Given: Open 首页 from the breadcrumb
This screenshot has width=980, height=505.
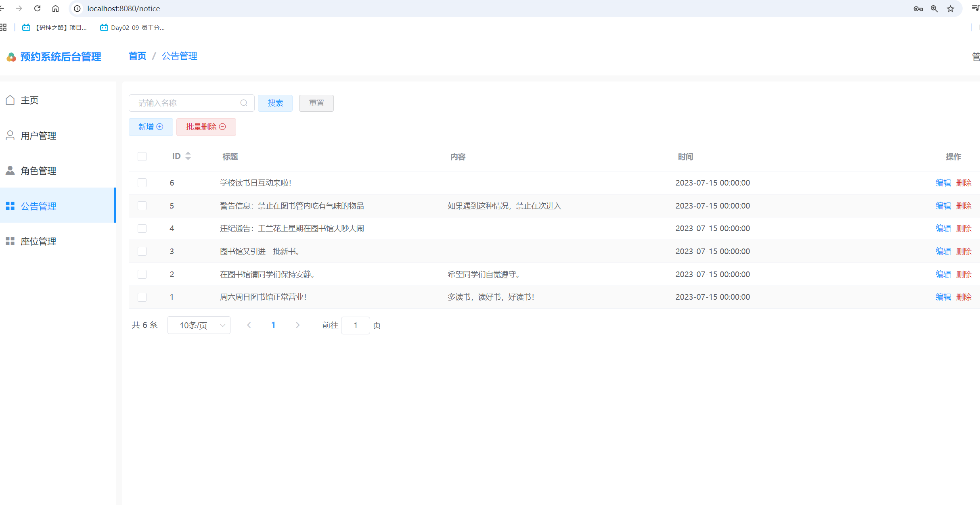Looking at the screenshot, I should click(x=137, y=56).
